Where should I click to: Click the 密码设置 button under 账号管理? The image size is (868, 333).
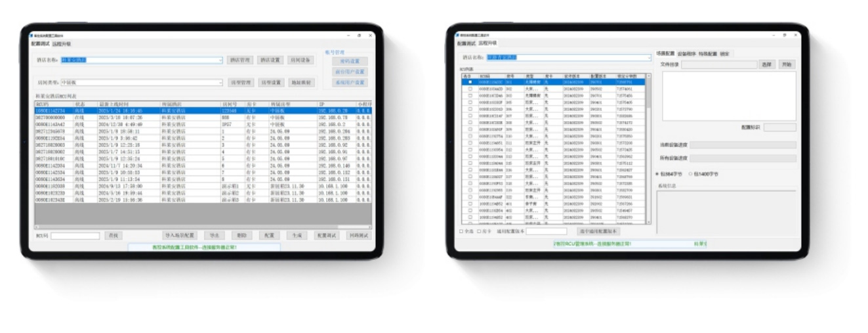pos(350,61)
